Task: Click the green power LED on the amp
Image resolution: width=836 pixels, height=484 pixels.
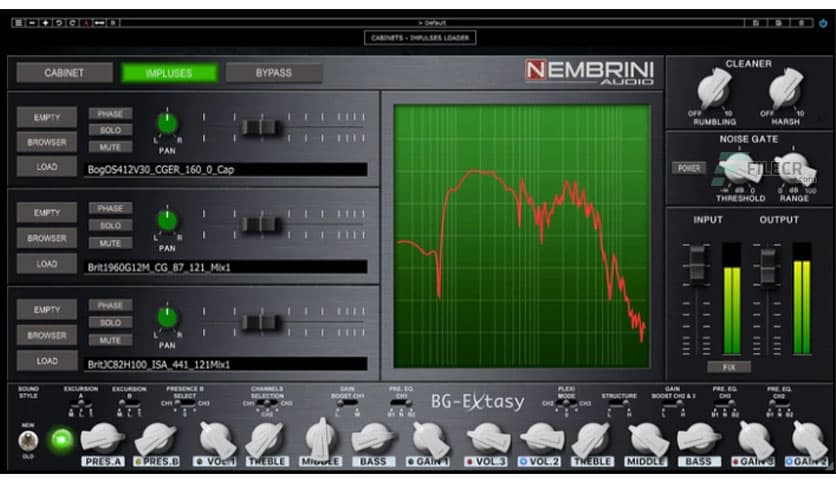Action: coord(61,440)
